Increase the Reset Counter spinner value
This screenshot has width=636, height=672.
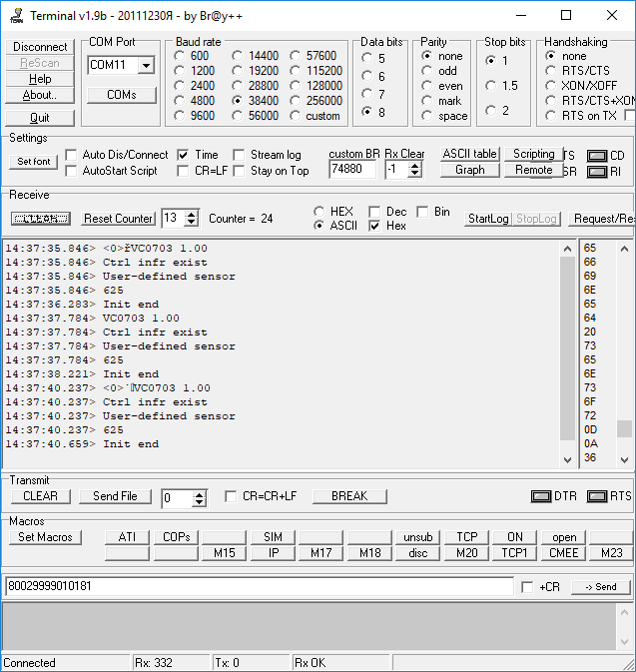(192, 214)
